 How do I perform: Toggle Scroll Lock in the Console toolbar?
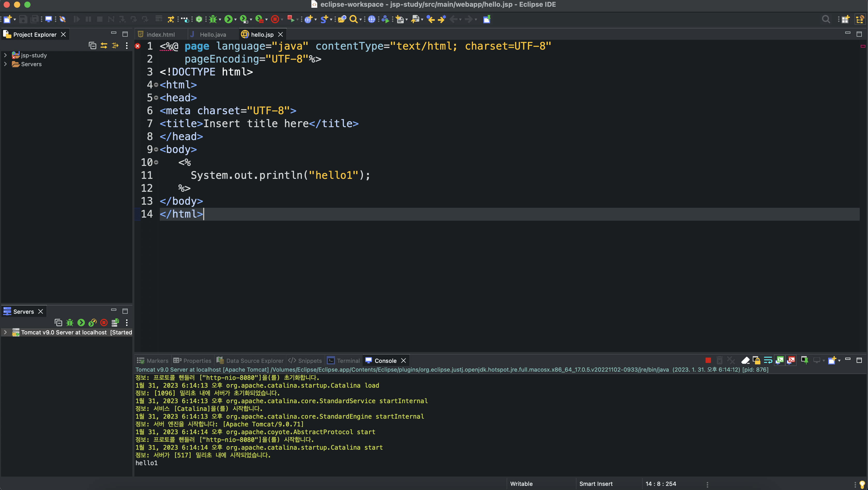757,360
